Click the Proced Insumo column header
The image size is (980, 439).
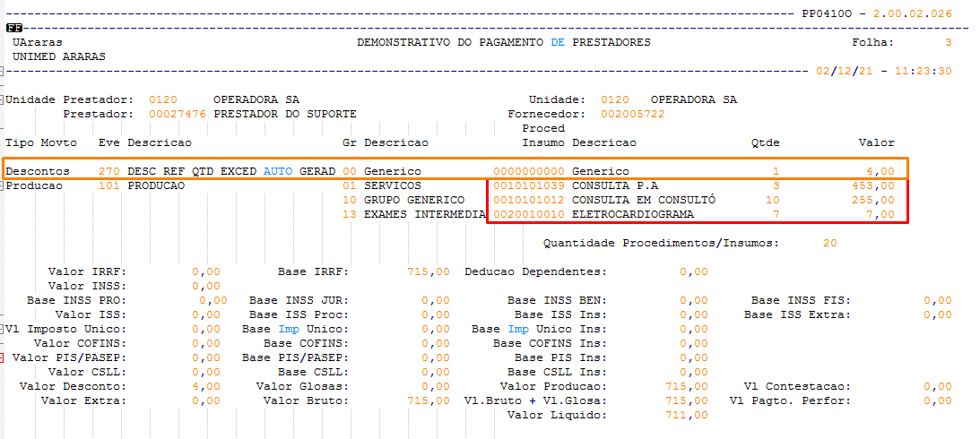(543, 135)
